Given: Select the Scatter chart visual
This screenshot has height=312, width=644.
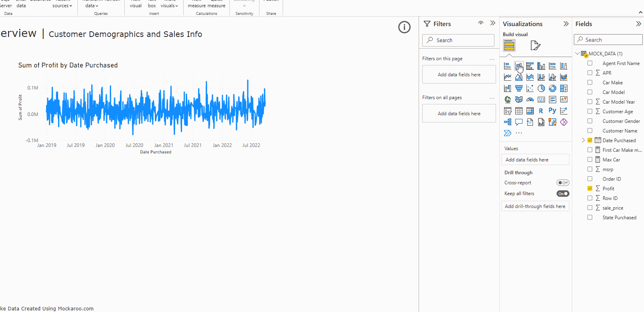Looking at the screenshot, I should (x=530, y=88).
